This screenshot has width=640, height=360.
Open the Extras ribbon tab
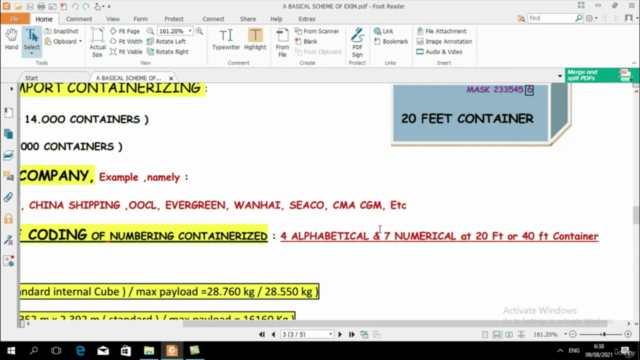pos(307,19)
